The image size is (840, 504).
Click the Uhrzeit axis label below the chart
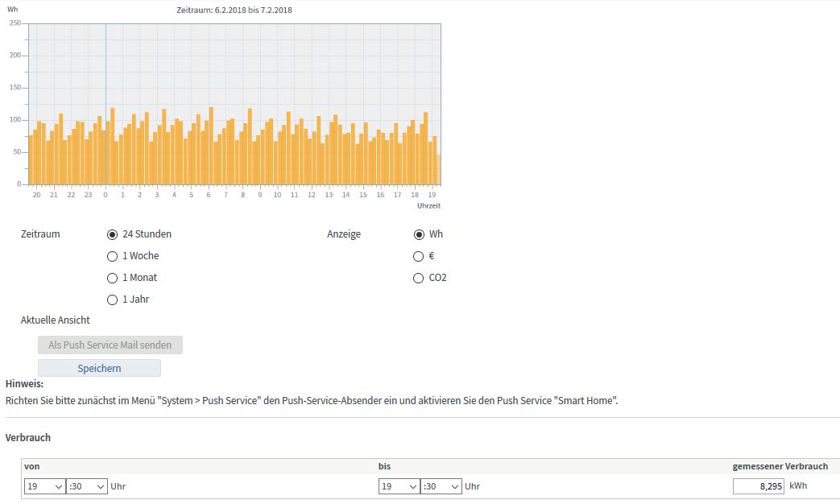tap(428, 206)
